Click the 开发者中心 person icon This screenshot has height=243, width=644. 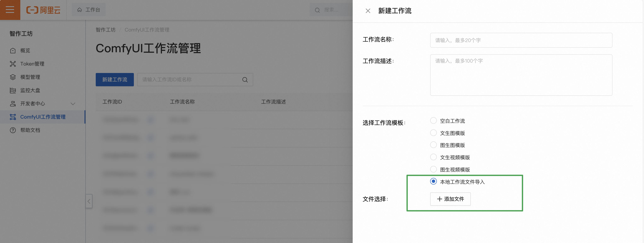pyautogui.click(x=13, y=104)
